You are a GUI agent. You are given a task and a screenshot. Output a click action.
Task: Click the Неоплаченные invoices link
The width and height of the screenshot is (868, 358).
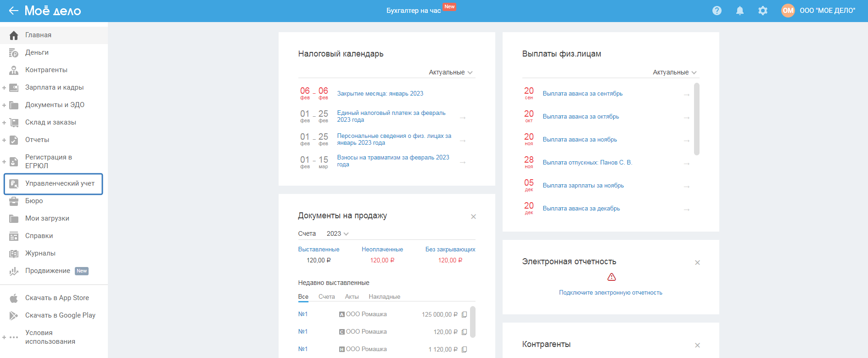point(382,250)
